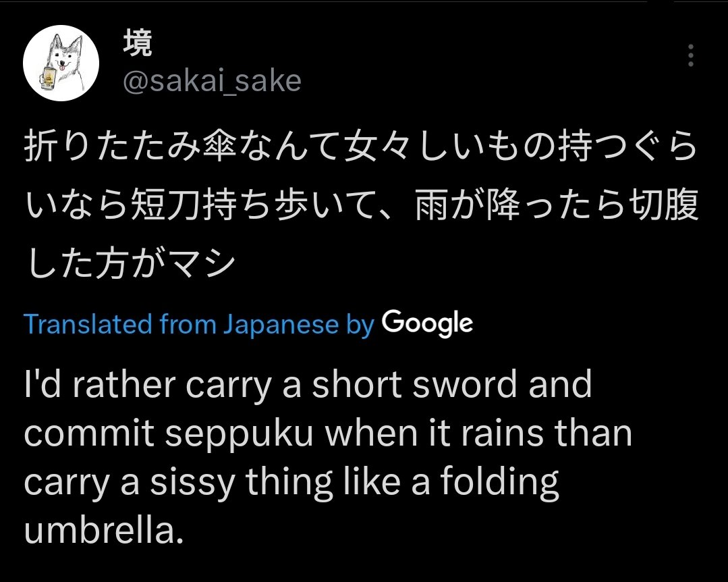
Task: Tap the display name 境
Action: (138, 45)
